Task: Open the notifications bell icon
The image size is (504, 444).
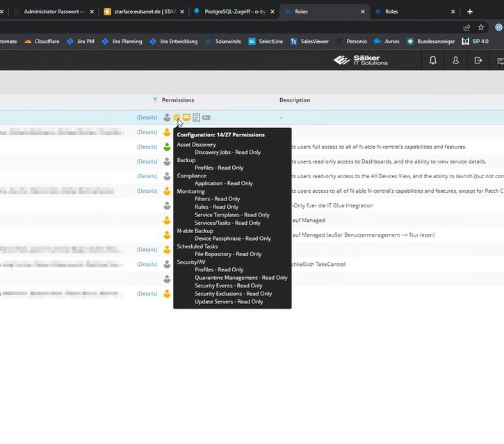Action: coord(433,61)
